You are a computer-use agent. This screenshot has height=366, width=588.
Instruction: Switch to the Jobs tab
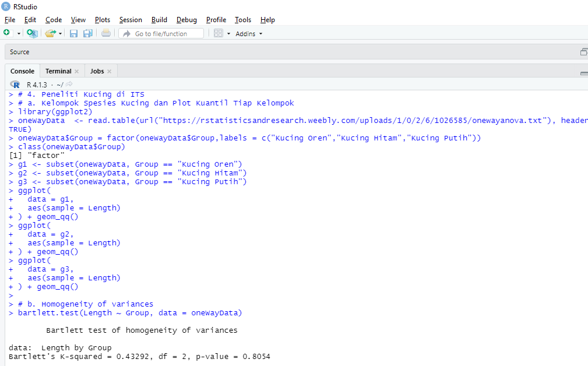tap(97, 71)
